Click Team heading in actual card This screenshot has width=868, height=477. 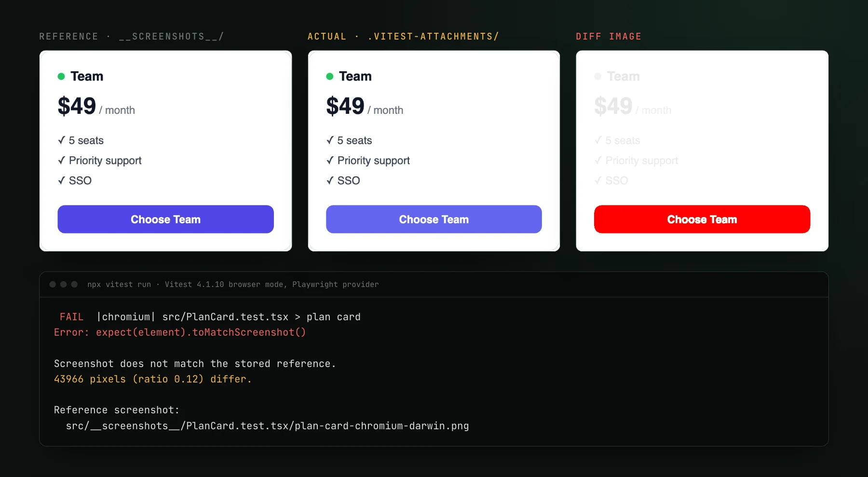[355, 76]
